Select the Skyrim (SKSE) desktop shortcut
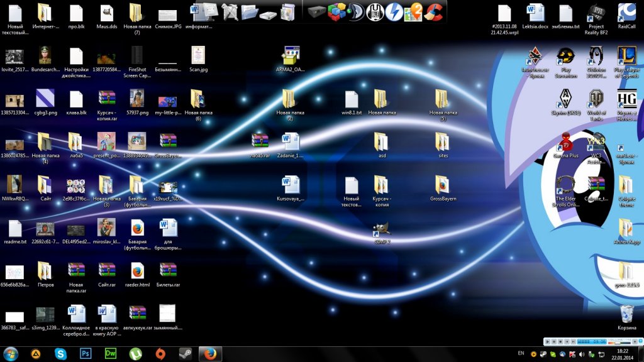Screen dimensions: 644x362 pos(565,99)
